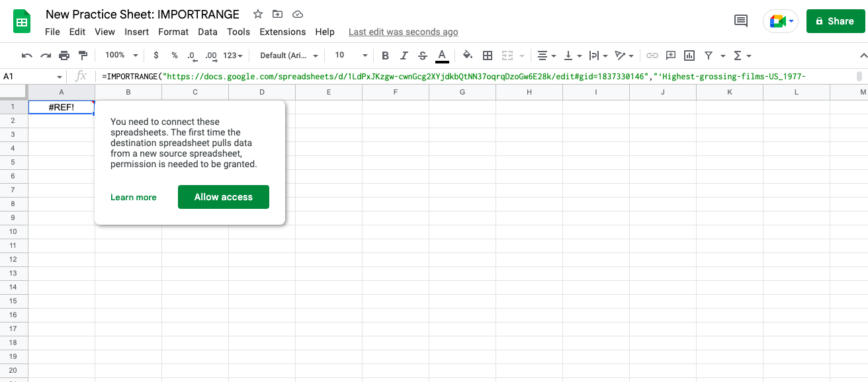868x382 pixels.
Task: Toggle bold formatting
Action: pos(386,56)
